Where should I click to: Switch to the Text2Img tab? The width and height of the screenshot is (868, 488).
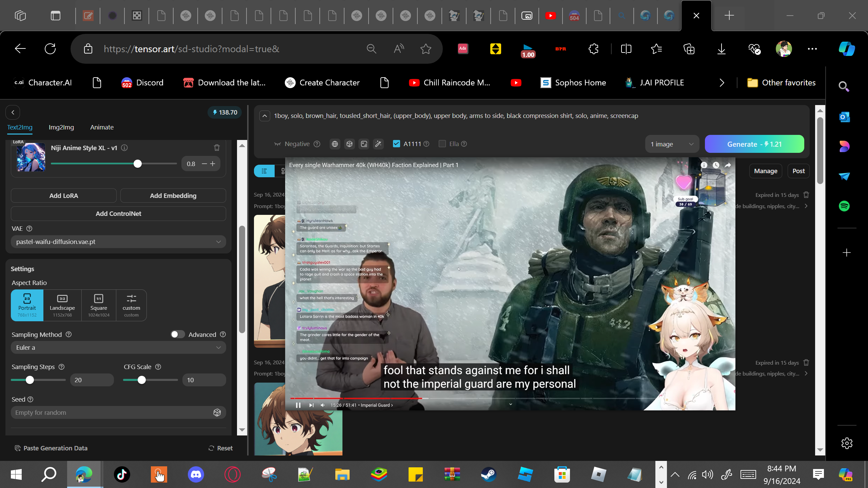[x=20, y=127]
